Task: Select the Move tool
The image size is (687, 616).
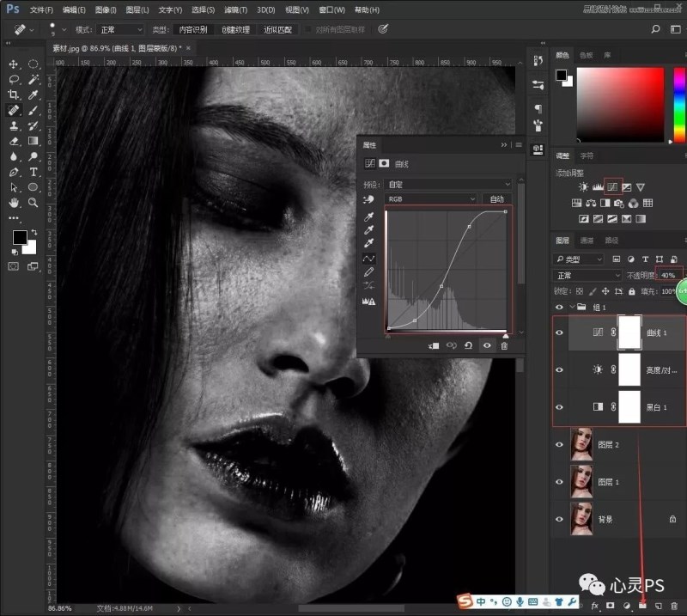Action: click(x=13, y=64)
